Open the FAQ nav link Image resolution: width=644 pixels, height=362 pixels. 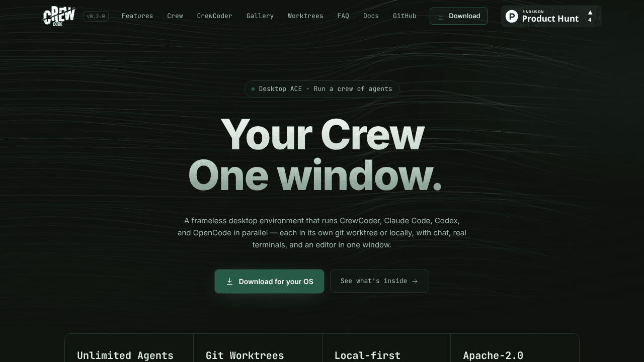[343, 16]
